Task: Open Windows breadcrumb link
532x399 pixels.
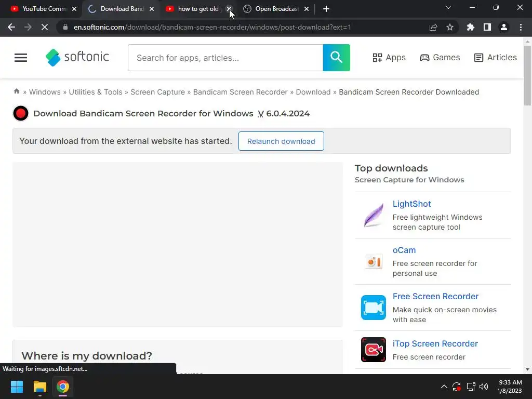Action: (x=45, y=92)
